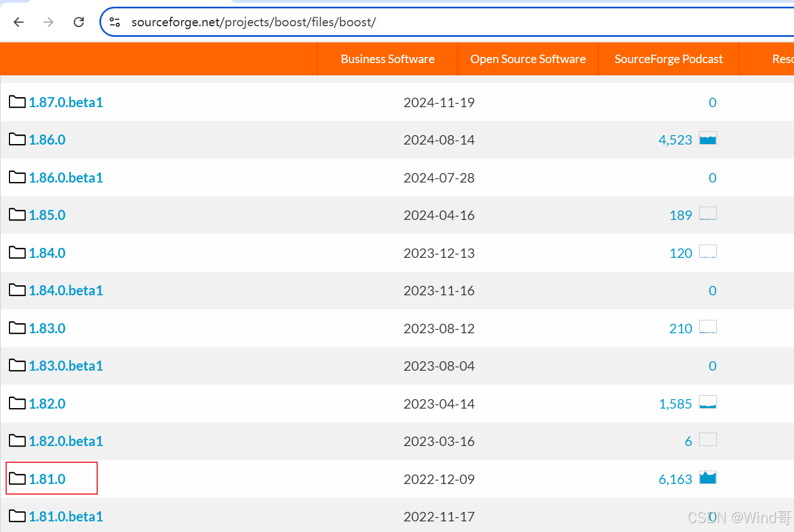Open site information settings in address bar
This screenshot has width=794, height=532.
[x=115, y=22]
